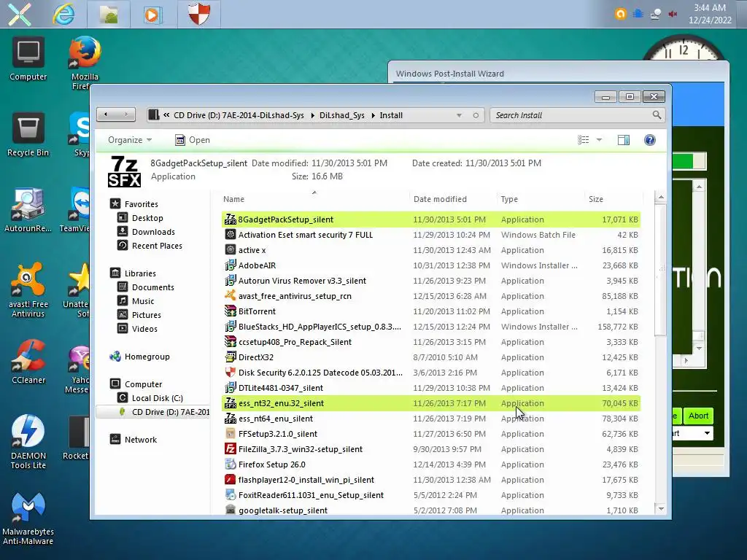
Task: Click Open in the toolbar
Action: [x=193, y=139]
